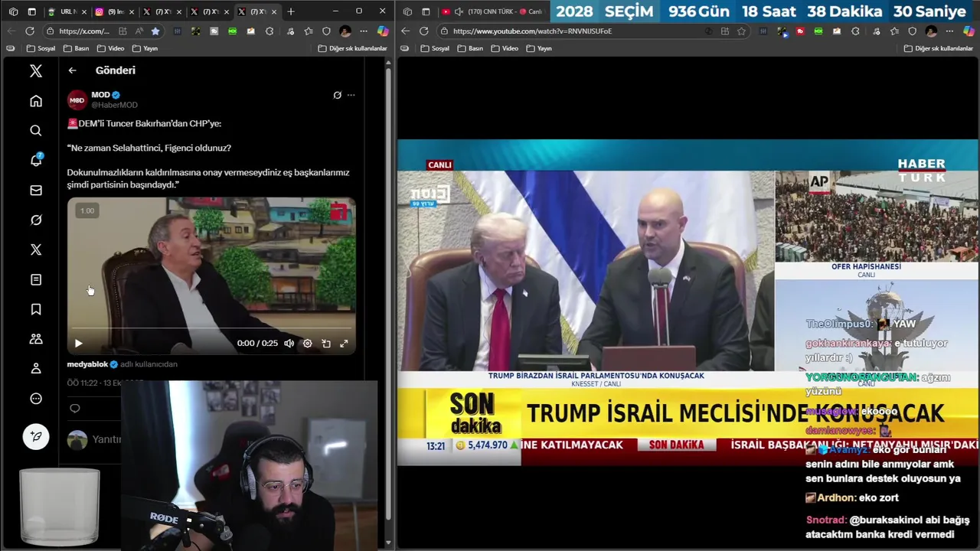
Task: Open three-dot menu on MOD post
Action: tap(351, 95)
